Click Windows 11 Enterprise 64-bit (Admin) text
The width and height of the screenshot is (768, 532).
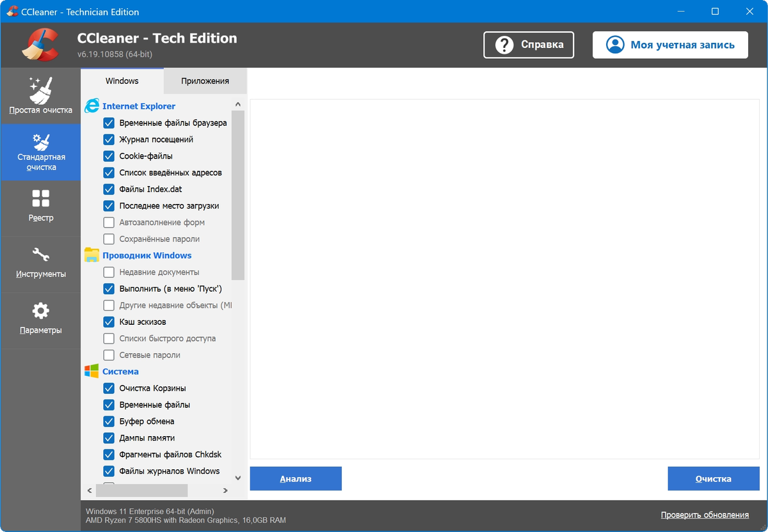point(150,512)
